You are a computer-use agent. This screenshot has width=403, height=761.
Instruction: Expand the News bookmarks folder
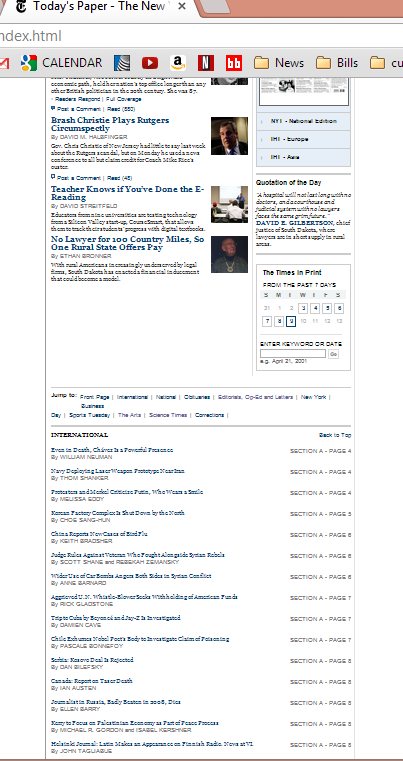(279, 63)
